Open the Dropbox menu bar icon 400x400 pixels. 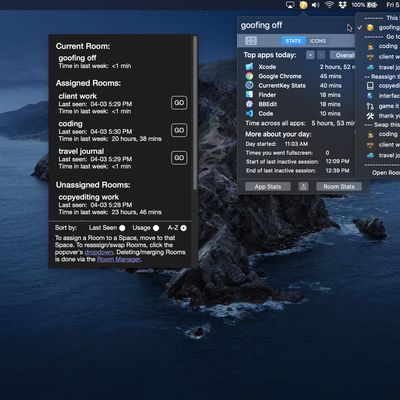[342, 5]
